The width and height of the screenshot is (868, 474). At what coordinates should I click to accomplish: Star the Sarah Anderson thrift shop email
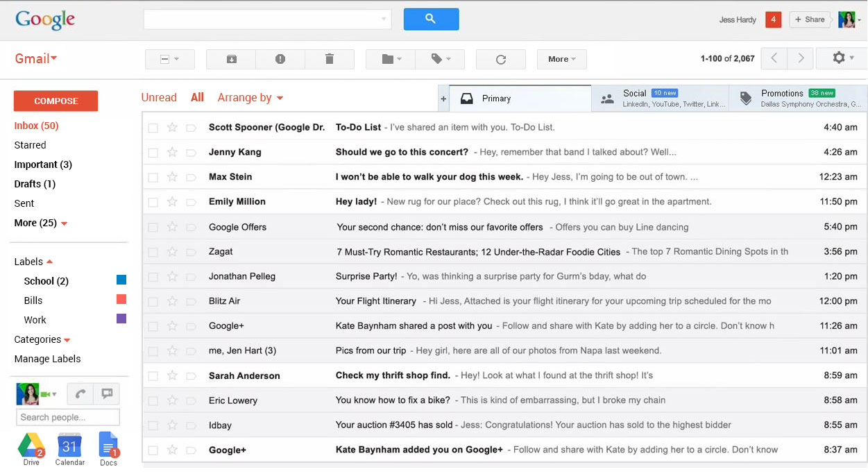click(x=172, y=375)
